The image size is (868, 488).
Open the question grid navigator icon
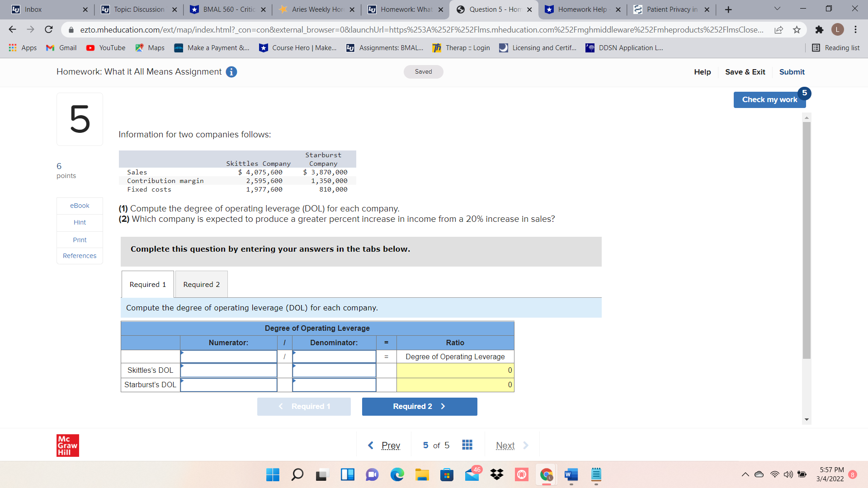pos(467,445)
